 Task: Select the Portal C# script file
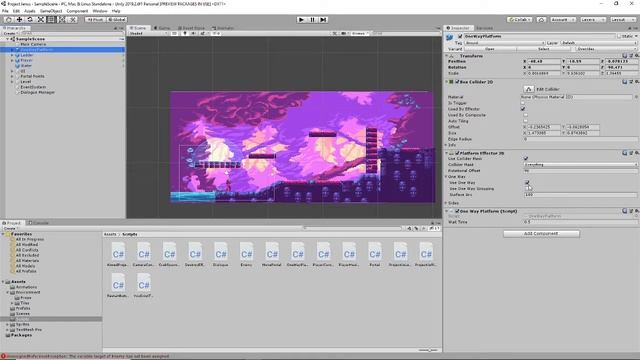coord(375,254)
